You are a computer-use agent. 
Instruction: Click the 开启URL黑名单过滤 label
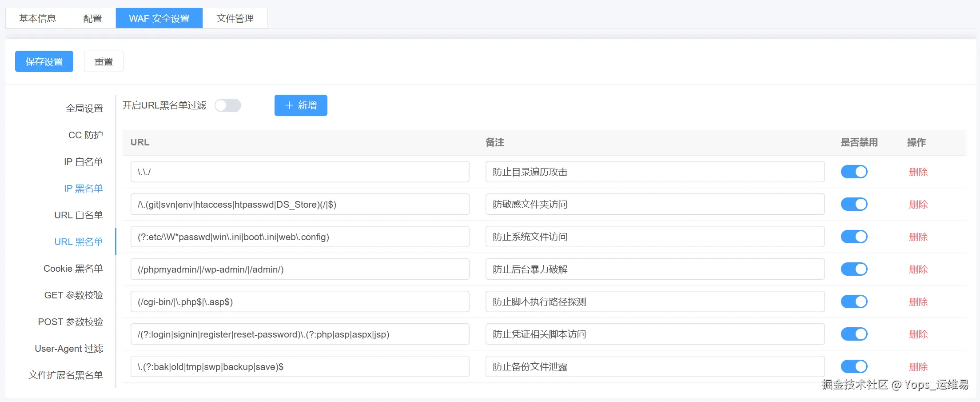[164, 105]
